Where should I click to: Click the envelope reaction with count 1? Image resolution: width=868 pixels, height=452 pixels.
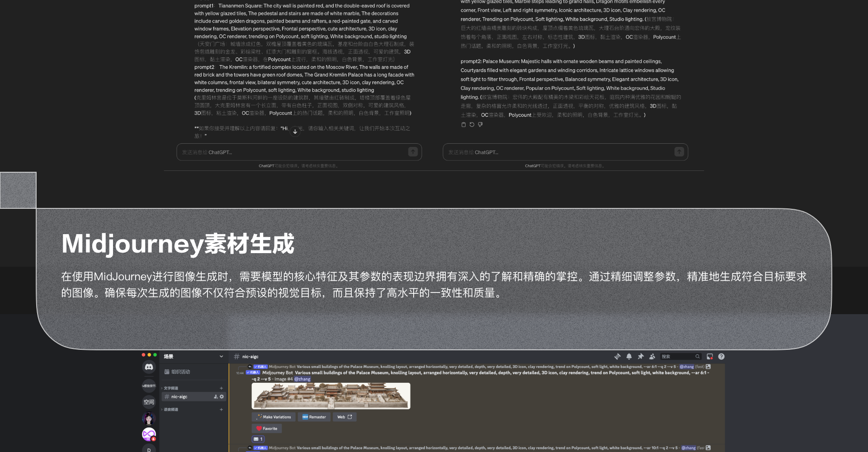pos(258,439)
